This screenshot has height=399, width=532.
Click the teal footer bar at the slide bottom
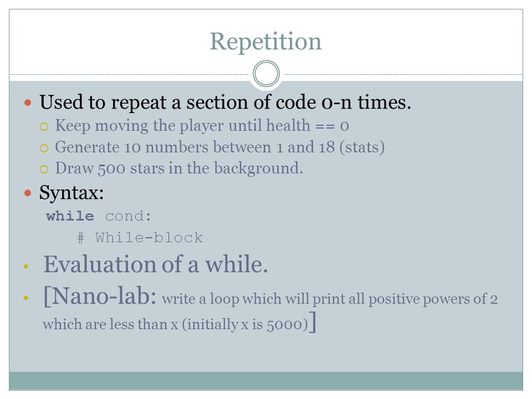[x=266, y=381]
